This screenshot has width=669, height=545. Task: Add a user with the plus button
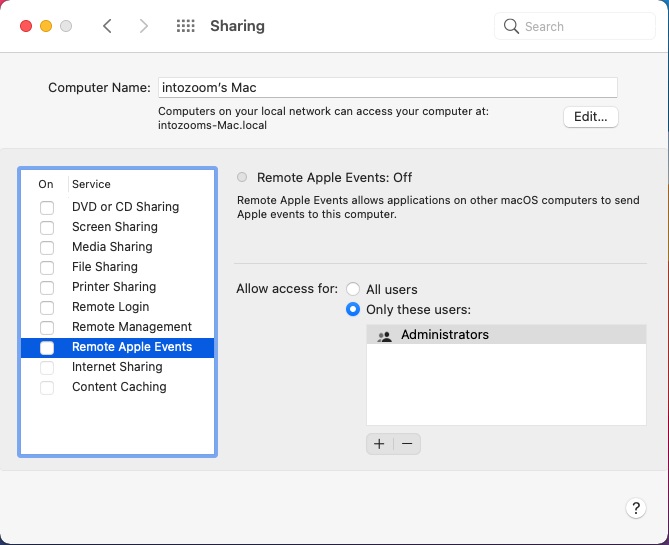coord(379,444)
